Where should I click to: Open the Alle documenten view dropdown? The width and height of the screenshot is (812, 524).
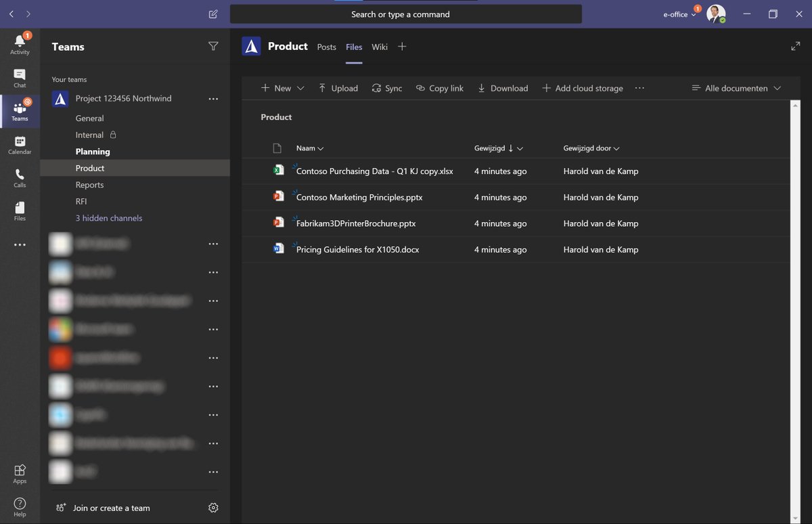[x=736, y=88]
